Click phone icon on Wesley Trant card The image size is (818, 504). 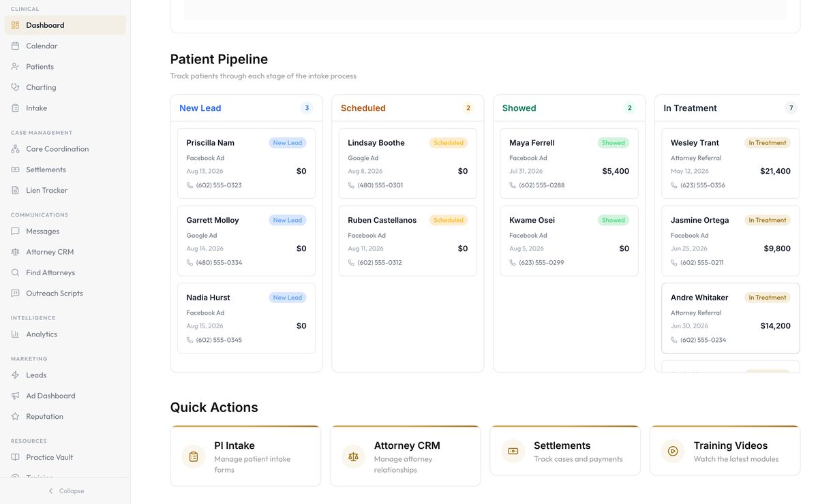coord(674,185)
